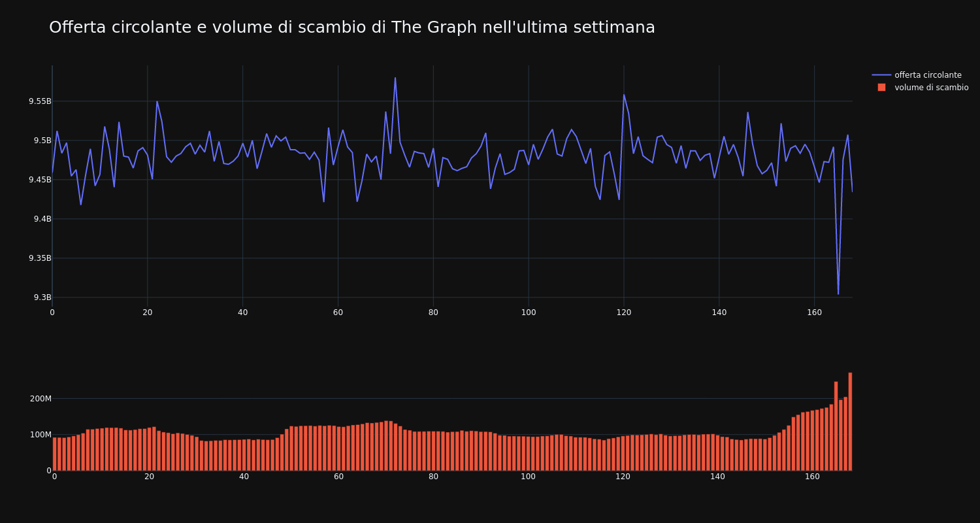Click the 9.45B y-axis label

click(x=39, y=180)
